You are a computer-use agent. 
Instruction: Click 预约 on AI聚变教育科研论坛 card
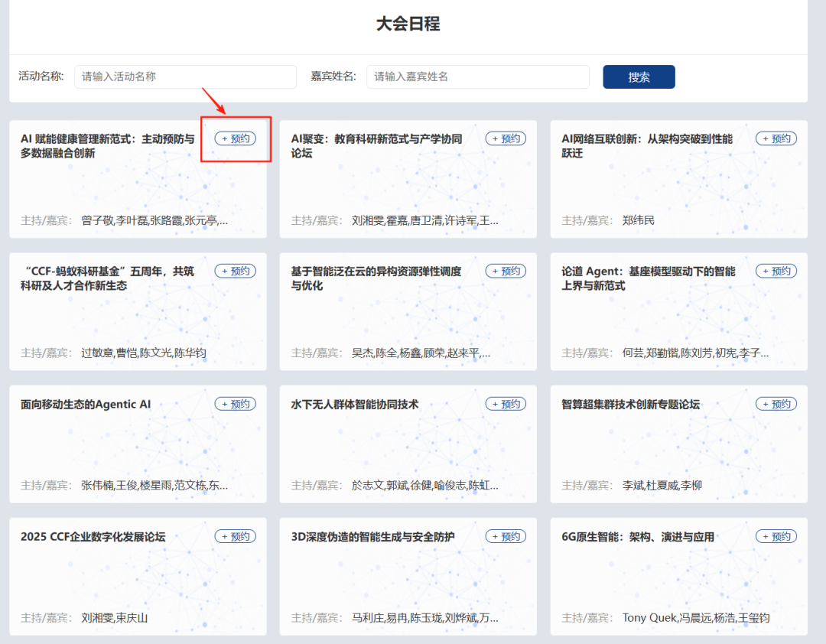click(x=506, y=138)
